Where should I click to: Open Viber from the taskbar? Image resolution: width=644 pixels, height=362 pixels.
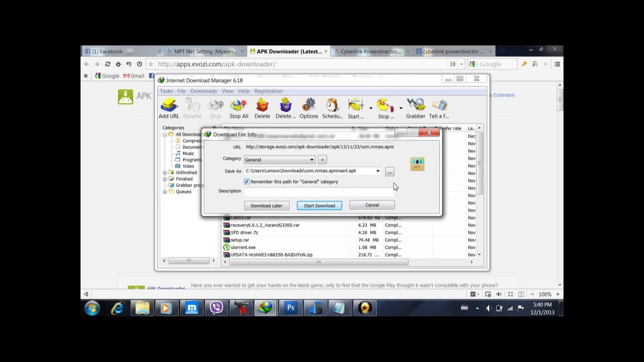pyautogui.click(x=216, y=308)
